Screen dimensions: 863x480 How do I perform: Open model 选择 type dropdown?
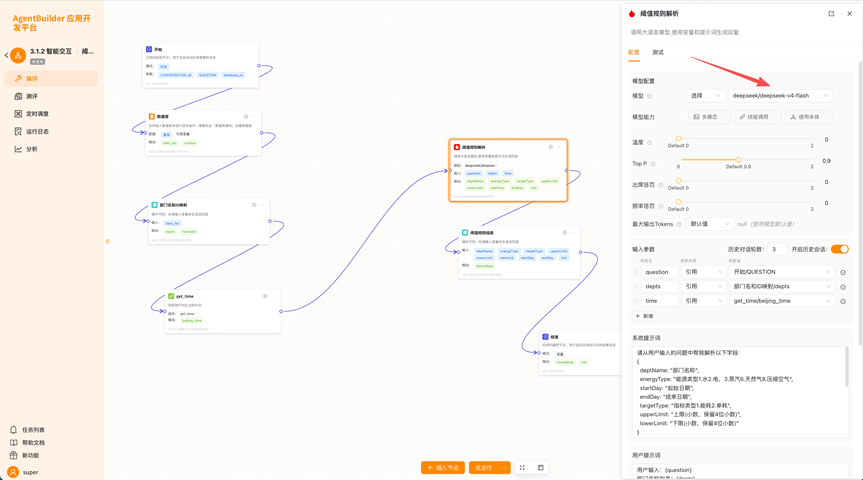coord(706,96)
